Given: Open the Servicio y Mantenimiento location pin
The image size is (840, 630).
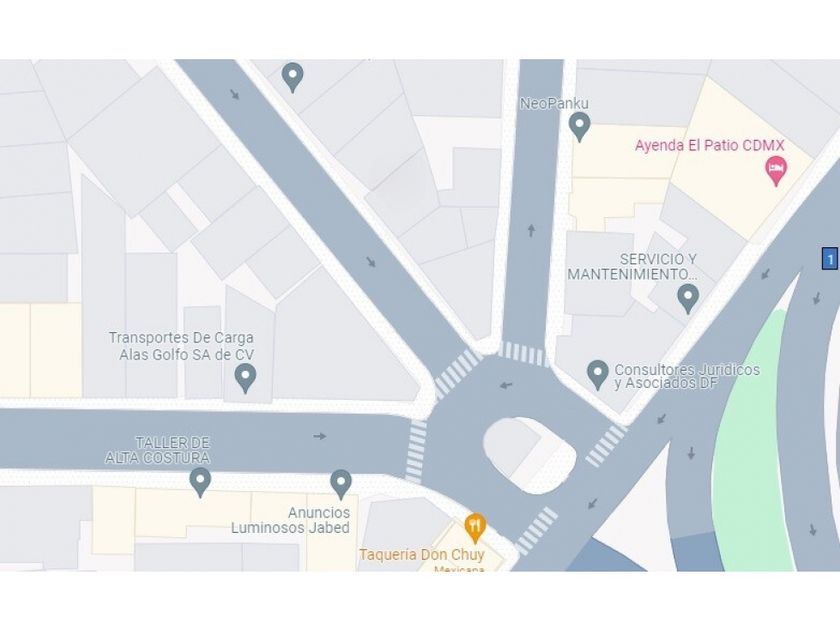Looking at the screenshot, I should click(688, 298).
